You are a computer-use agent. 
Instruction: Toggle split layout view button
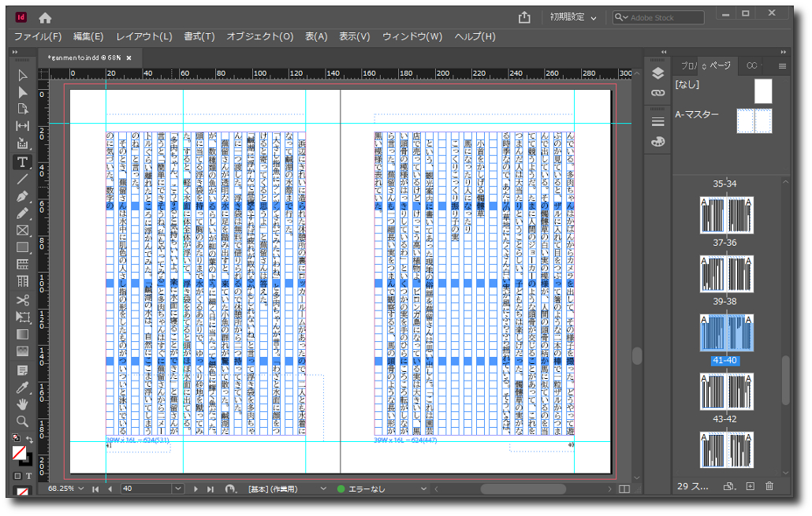click(624, 489)
